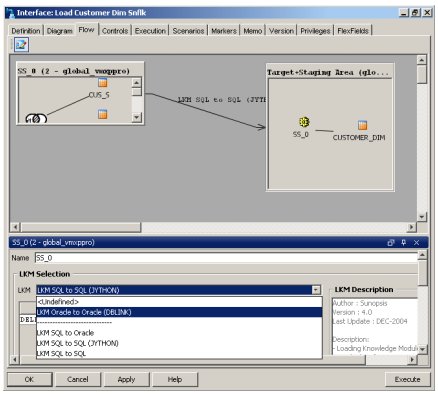This screenshot has height=394, width=438.
Task: Detach the SS_0 properties panel window
Action: point(391,242)
